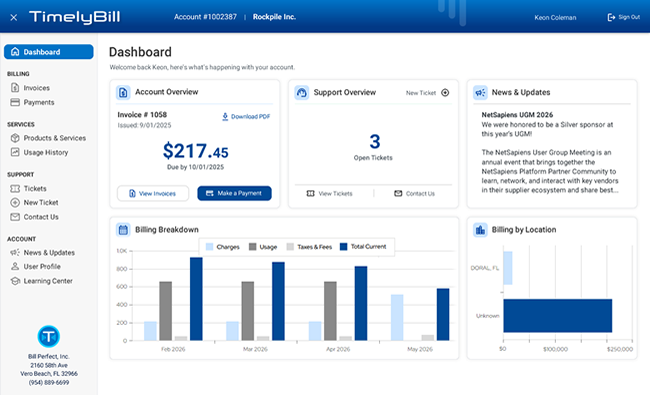Image resolution: width=650 pixels, height=395 pixels.
Task: Click New Ticket in Support Overview
Action: [421, 93]
